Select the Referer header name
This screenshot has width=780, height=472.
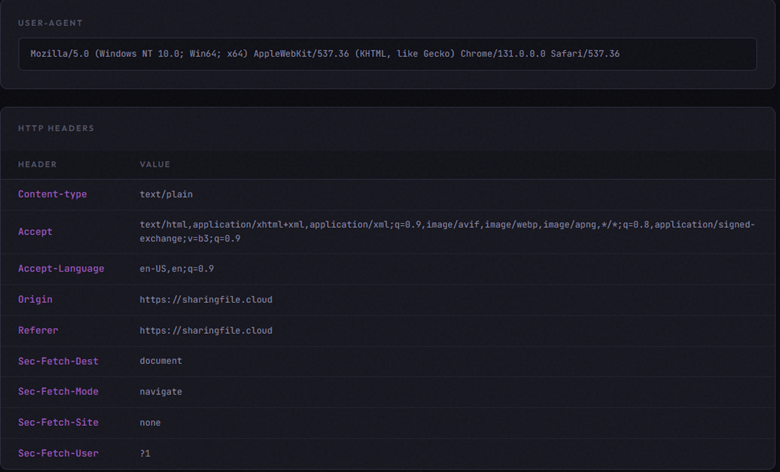38,330
